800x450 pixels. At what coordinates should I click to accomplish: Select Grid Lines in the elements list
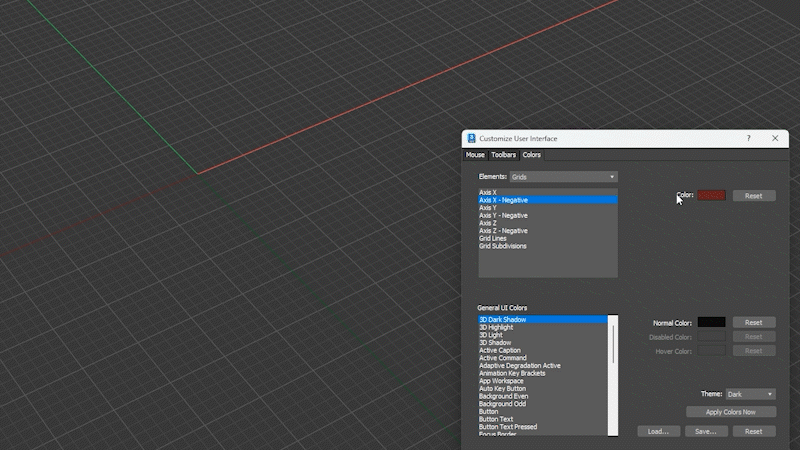coord(493,238)
